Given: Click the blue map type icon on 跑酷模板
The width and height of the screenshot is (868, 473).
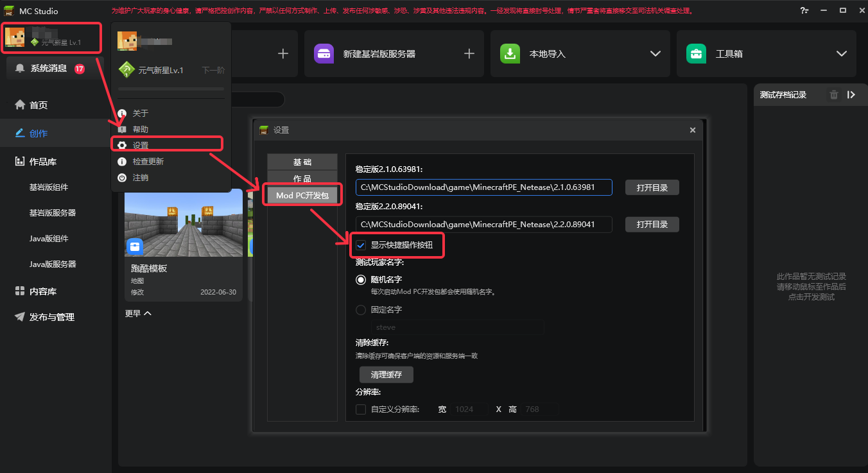Looking at the screenshot, I should 135,246.
